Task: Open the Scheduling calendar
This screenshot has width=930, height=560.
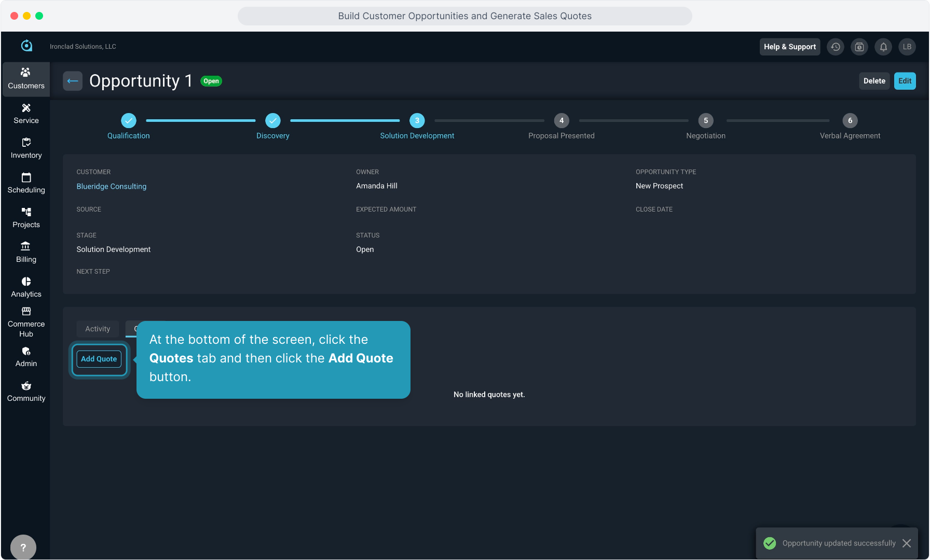Action: 26,183
